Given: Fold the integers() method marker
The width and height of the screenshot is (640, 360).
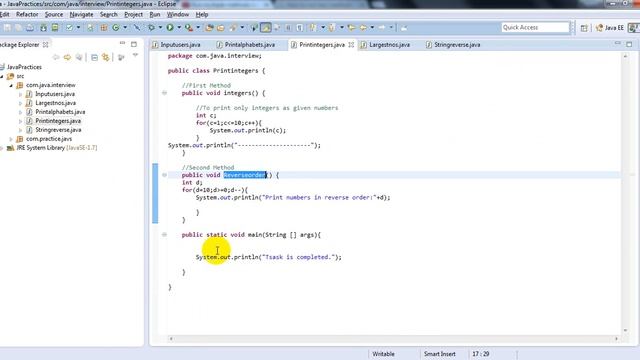Looking at the screenshot, I should pos(164,93).
